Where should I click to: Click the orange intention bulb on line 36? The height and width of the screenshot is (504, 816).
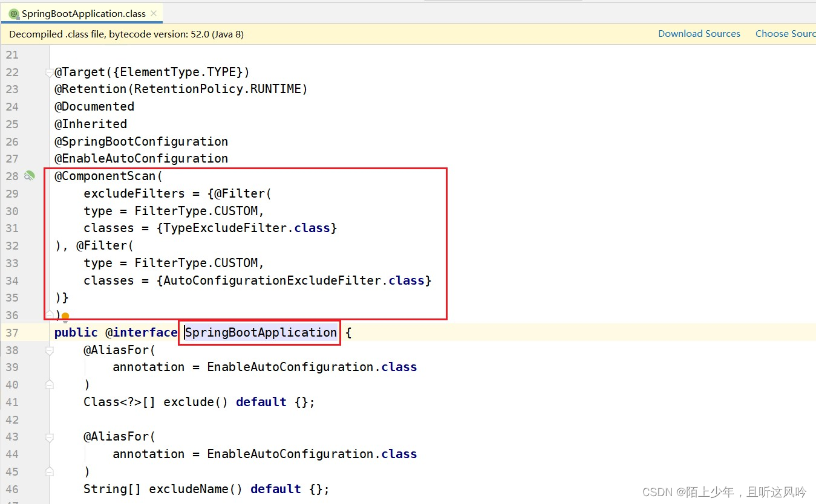pyautogui.click(x=65, y=317)
